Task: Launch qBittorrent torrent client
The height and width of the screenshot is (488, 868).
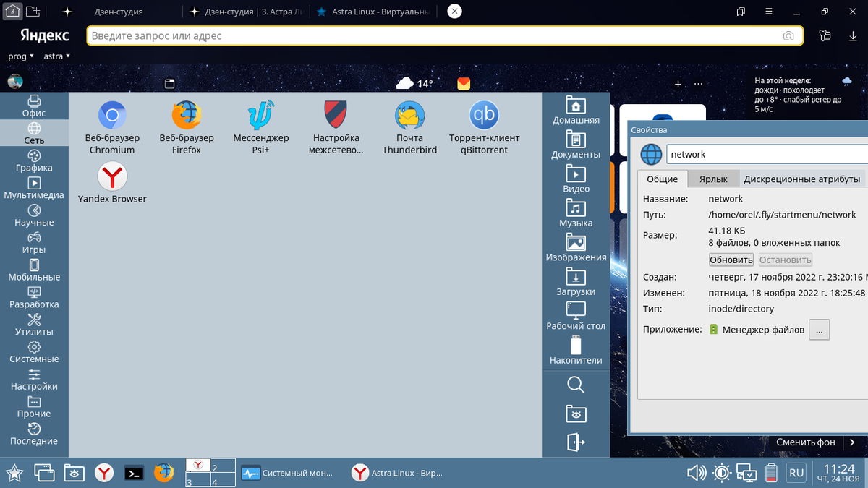Action: point(484,127)
